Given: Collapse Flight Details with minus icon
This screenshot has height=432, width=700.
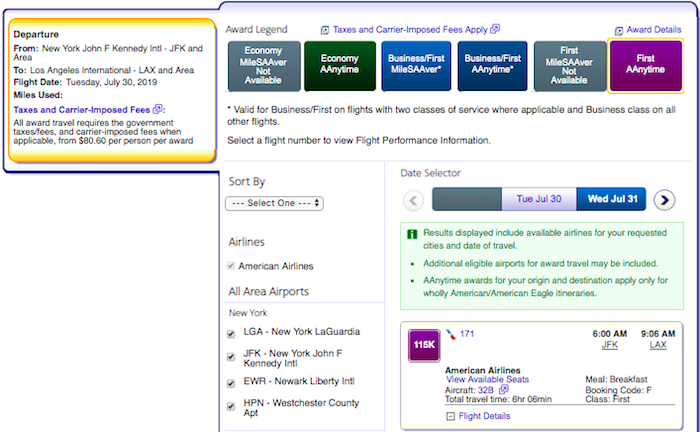Looking at the screenshot, I should 450,416.
